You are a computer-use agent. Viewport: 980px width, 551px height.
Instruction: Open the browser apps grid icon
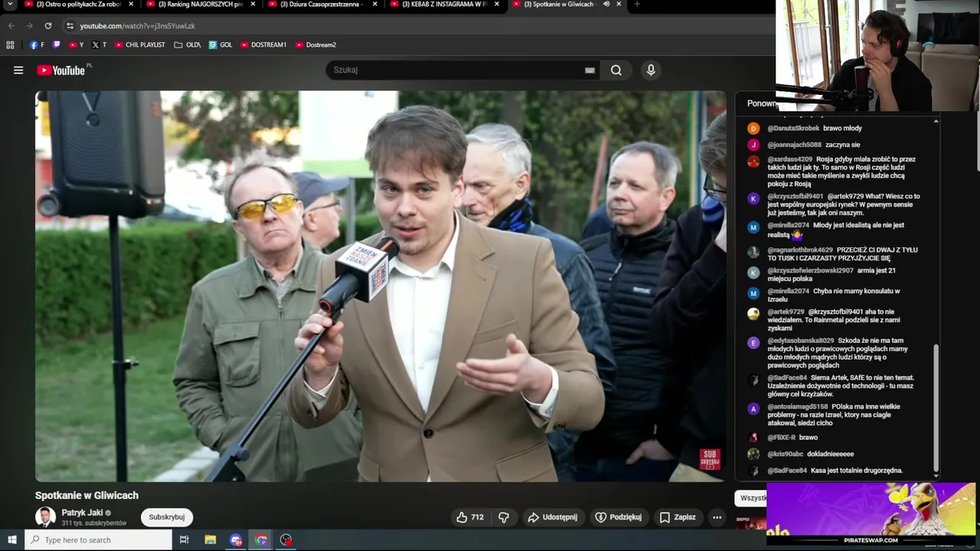[10, 45]
